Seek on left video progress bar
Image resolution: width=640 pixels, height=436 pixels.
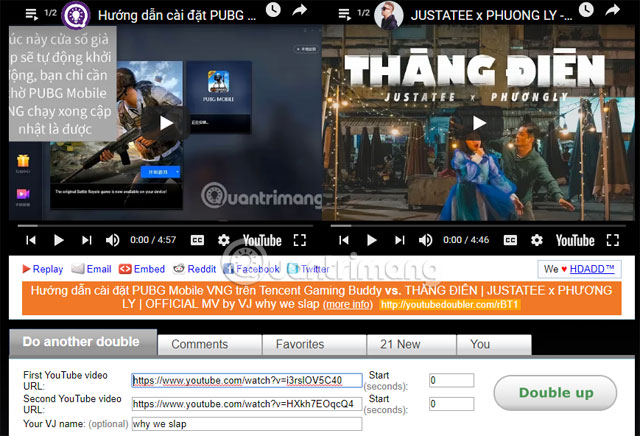[165, 225]
